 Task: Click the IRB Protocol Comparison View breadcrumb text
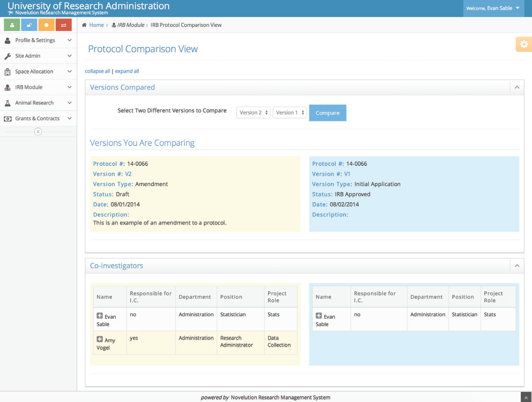(186, 25)
